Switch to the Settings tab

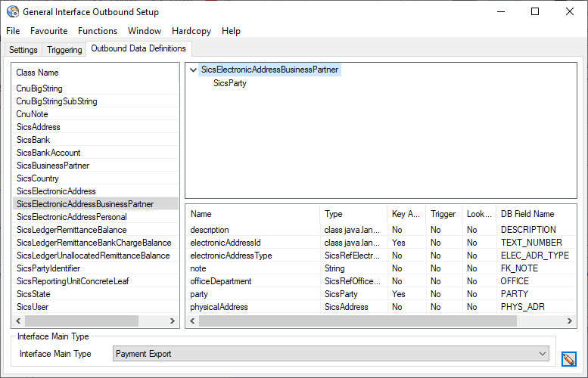coord(23,50)
